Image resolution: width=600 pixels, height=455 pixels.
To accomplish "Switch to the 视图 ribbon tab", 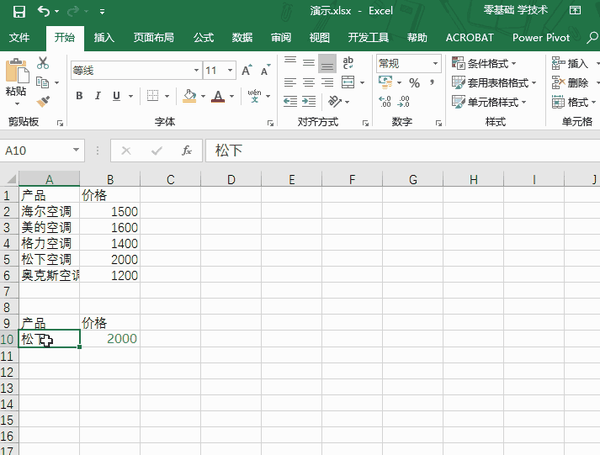I will [320, 38].
